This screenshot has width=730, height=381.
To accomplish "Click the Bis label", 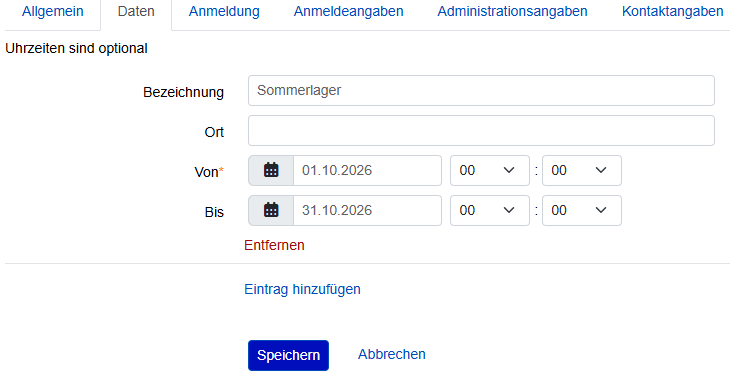I will point(214,212).
